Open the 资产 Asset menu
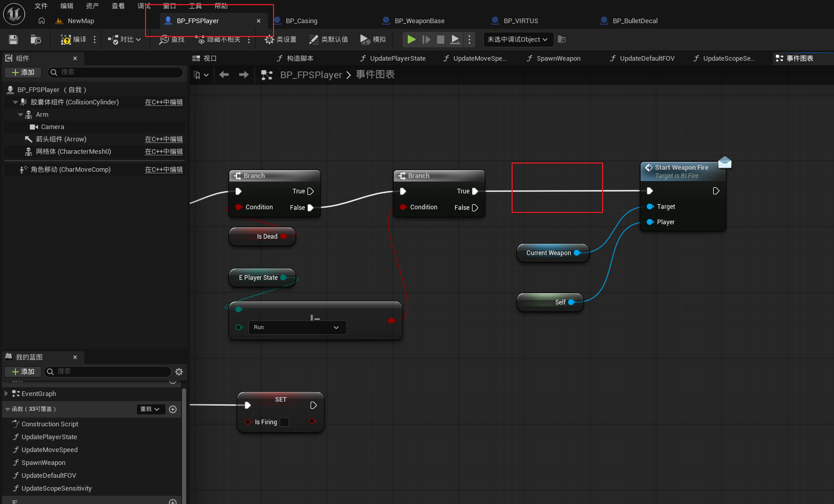Screen dimensions: 834x504 point(93,6)
